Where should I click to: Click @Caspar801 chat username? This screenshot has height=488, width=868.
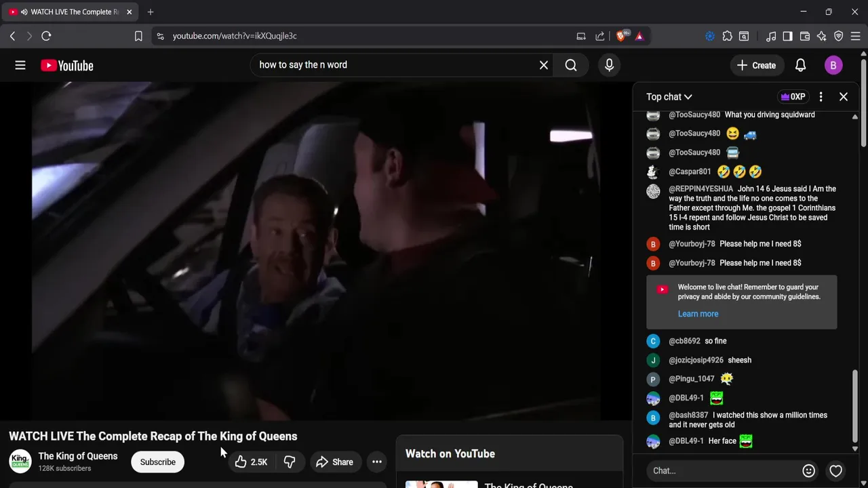point(690,171)
